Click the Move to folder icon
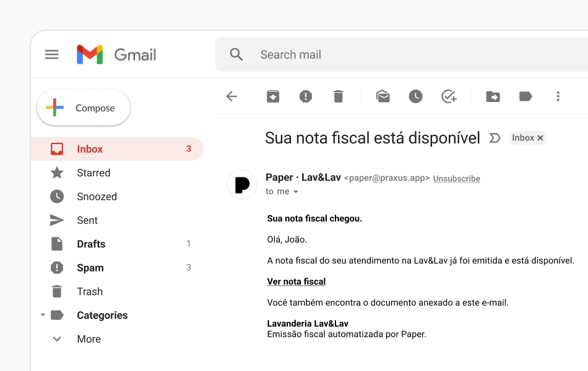This screenshot has width=588, height=371. coord(493,96)
